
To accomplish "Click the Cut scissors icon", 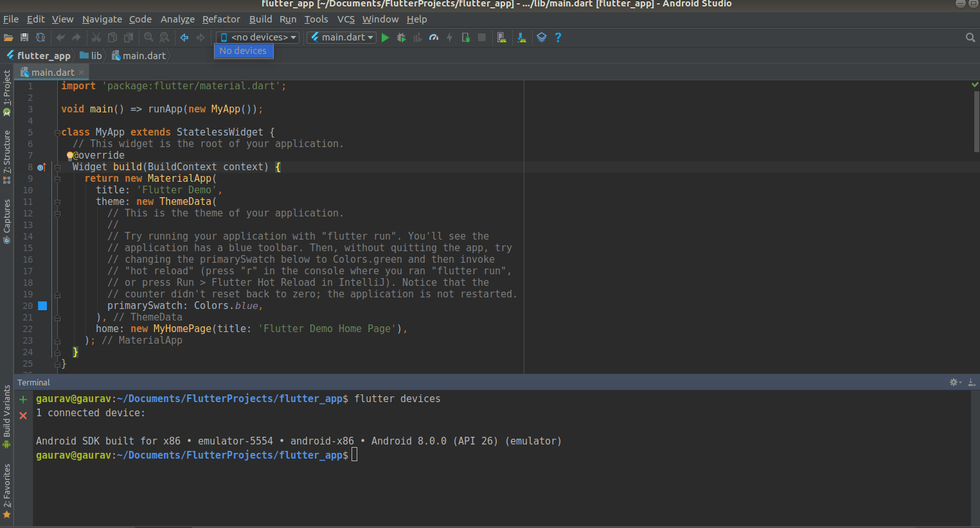I will 96,37.
